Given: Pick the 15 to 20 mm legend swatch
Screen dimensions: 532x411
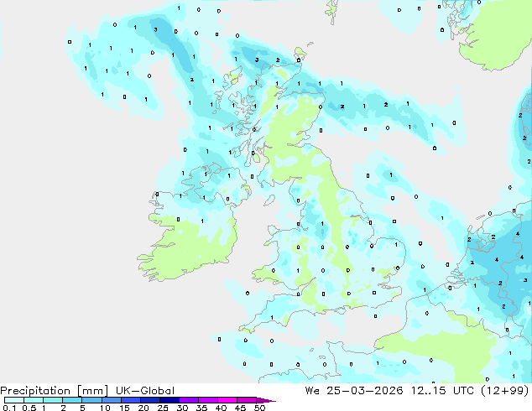Looking at the screenshot, I should click(x=130, y=400).
